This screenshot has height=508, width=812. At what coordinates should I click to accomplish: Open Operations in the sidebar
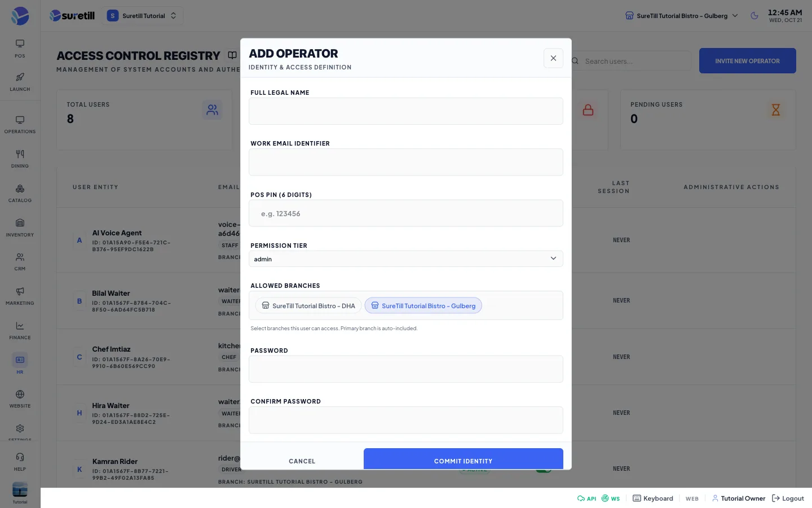(20, 125)
